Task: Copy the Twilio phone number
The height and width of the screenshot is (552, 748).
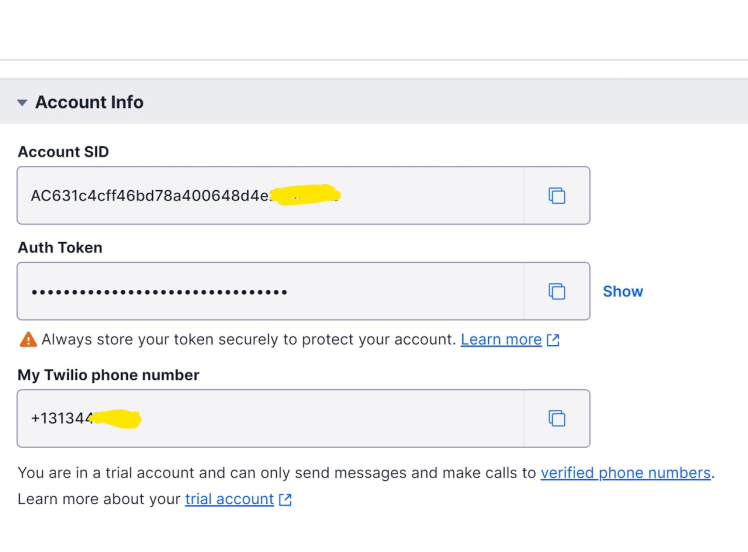Action: tap(557, 418)
